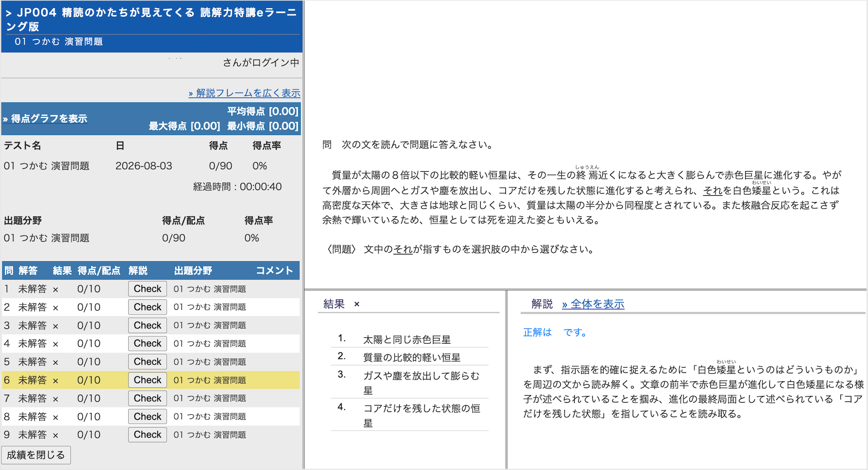Click the Check button for question 8

click(147, 417)
